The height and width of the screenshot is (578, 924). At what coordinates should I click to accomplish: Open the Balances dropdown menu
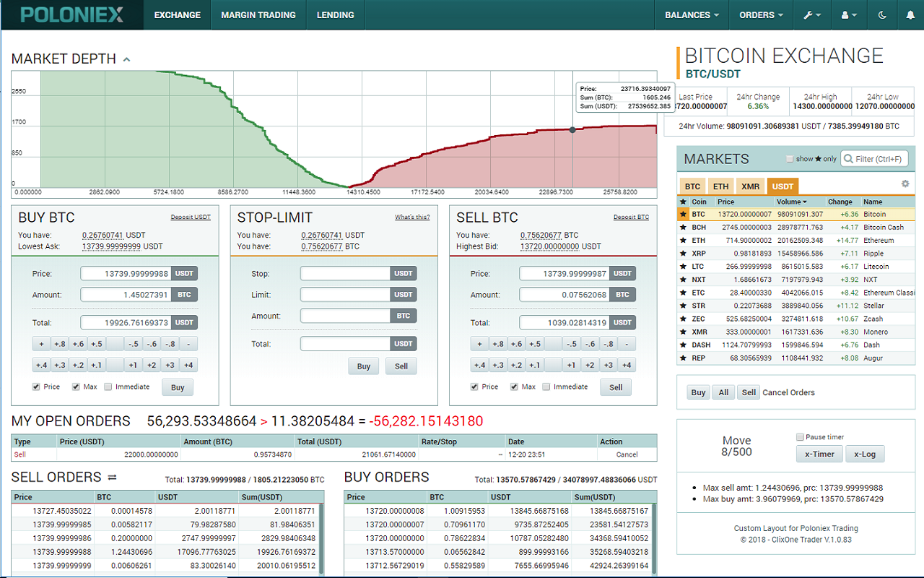692,14
